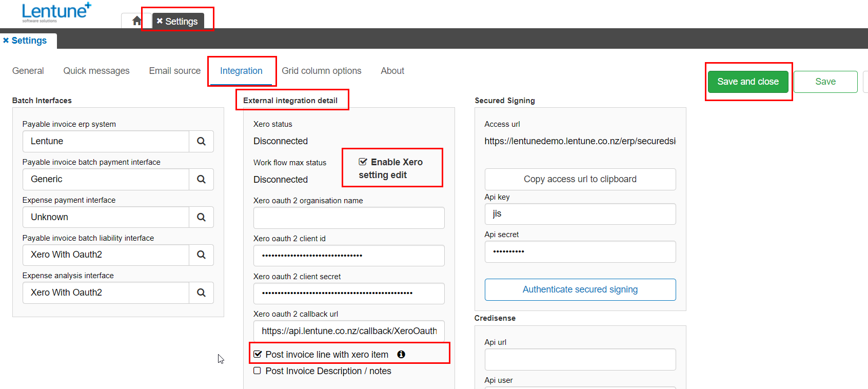Open the Email source tab
868x389 pixels.
point(175,71)
